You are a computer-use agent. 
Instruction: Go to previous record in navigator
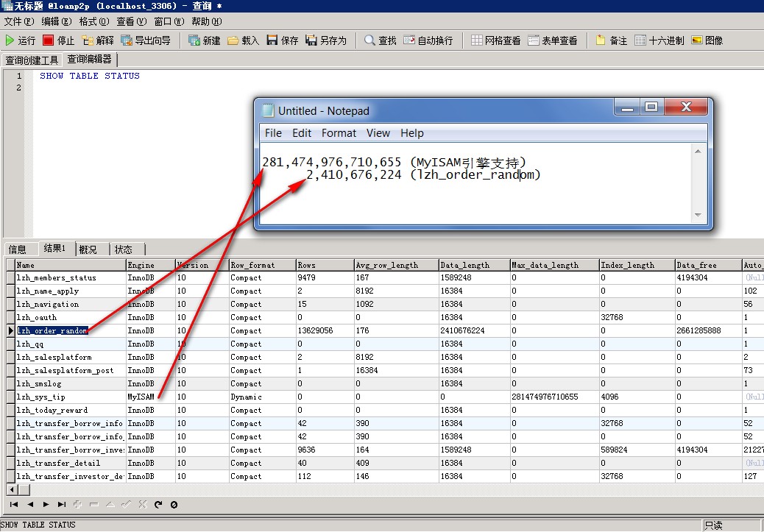point(30,504)
